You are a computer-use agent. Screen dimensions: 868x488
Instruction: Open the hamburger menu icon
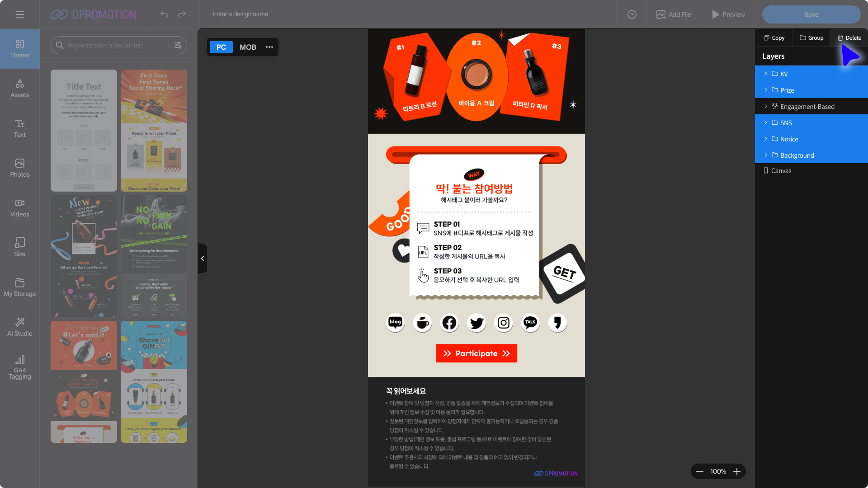click(x=19, y=14)
